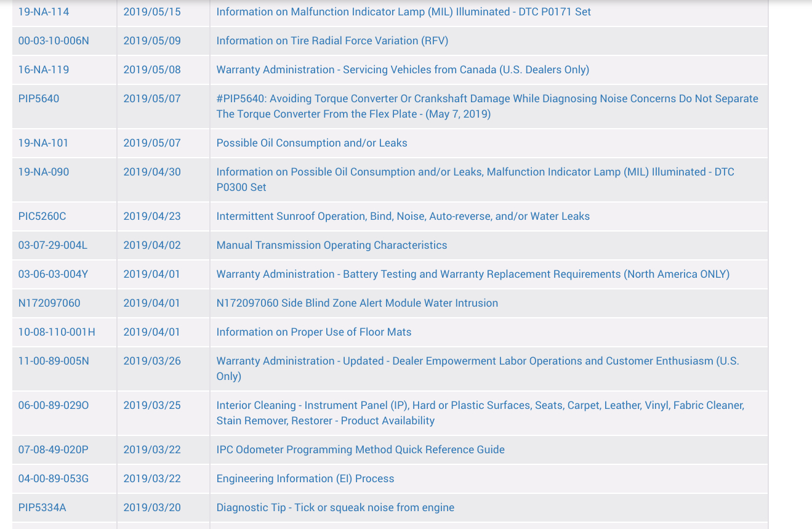
Task: Select bulletin number 16-NA-119
Action: point(44,70)
